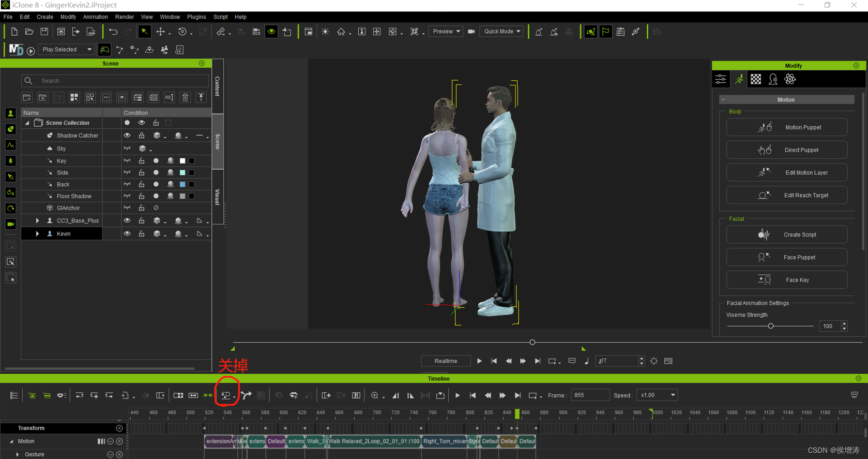Open Modify panel parameters tab icon

tap(721, 79)
